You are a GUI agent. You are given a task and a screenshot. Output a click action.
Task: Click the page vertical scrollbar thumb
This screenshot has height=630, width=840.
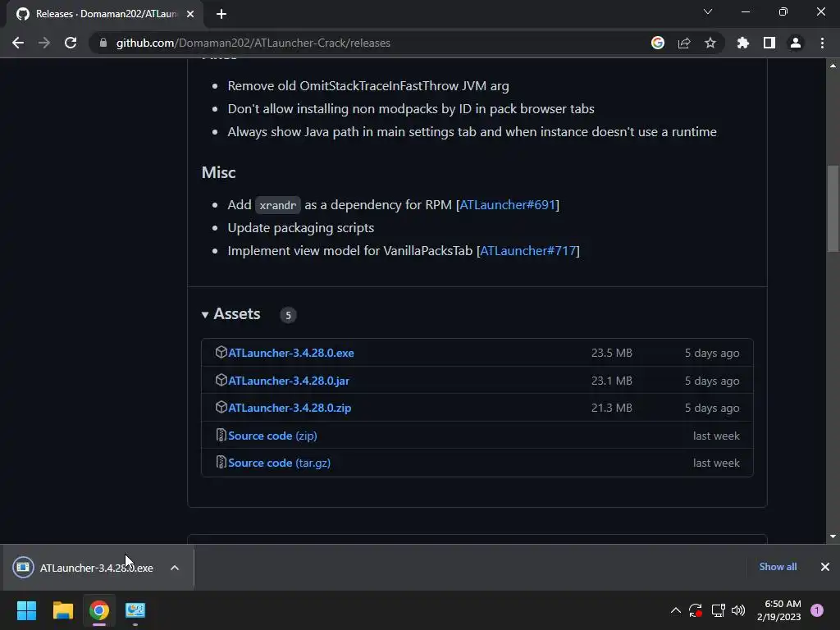(833, 208)
